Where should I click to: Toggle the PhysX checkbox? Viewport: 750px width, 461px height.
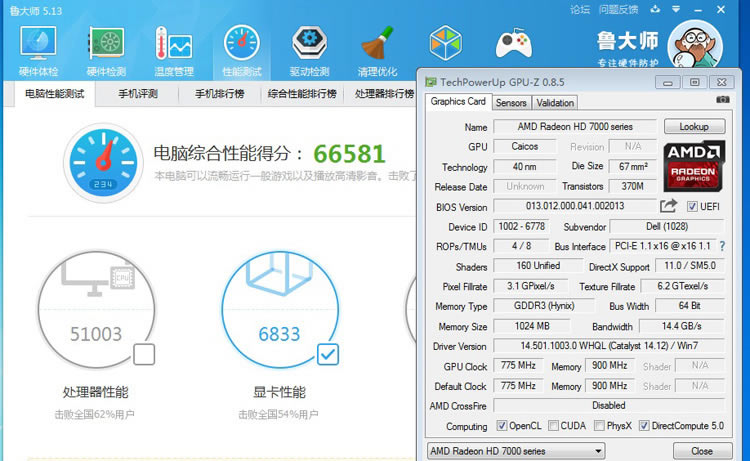[x=599, y=425]
